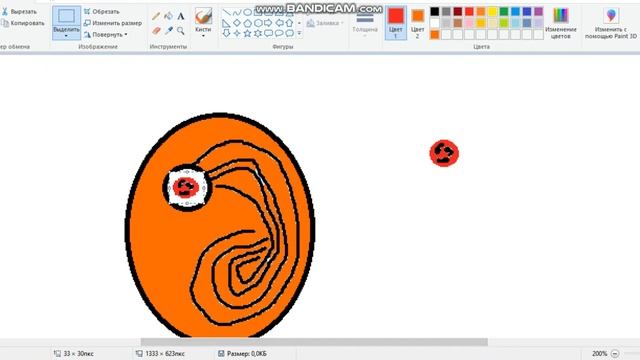
Task: Select the Fill with color bucket tool
Action: tap(168, 16)
